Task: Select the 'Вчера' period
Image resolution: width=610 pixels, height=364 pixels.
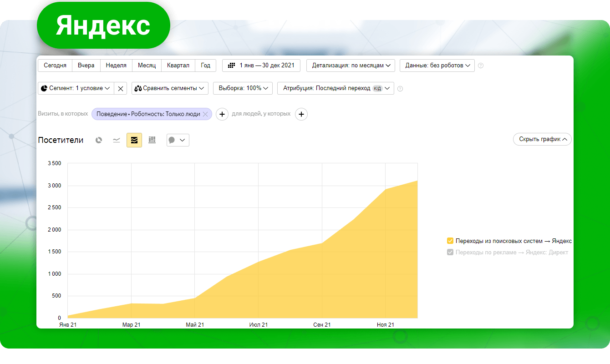Action: click(86, 66)
